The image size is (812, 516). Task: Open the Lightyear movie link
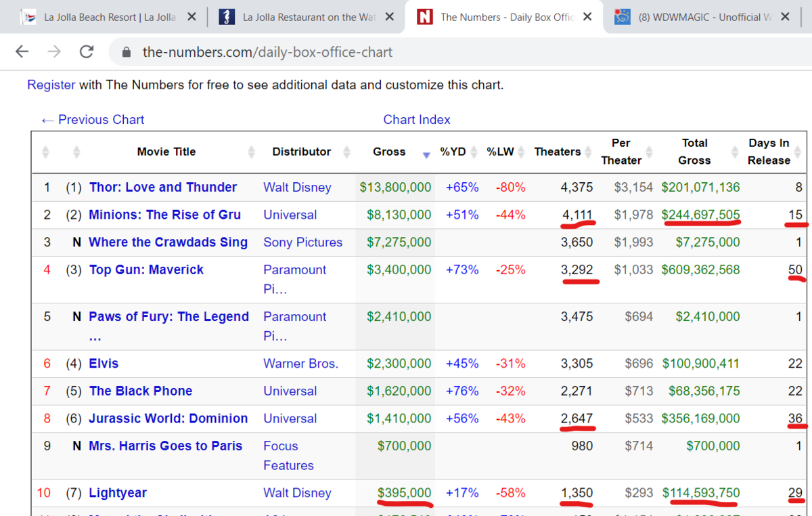pos(118,493)
